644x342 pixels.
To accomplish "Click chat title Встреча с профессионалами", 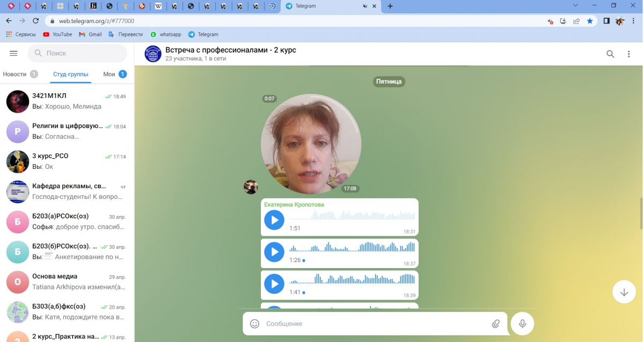I will tap(231, 50).
